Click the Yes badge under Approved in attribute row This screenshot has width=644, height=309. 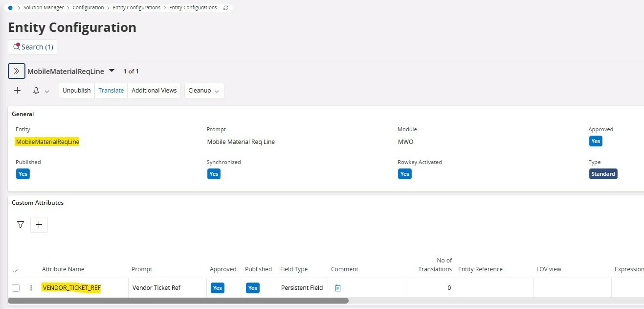(218, 288)
